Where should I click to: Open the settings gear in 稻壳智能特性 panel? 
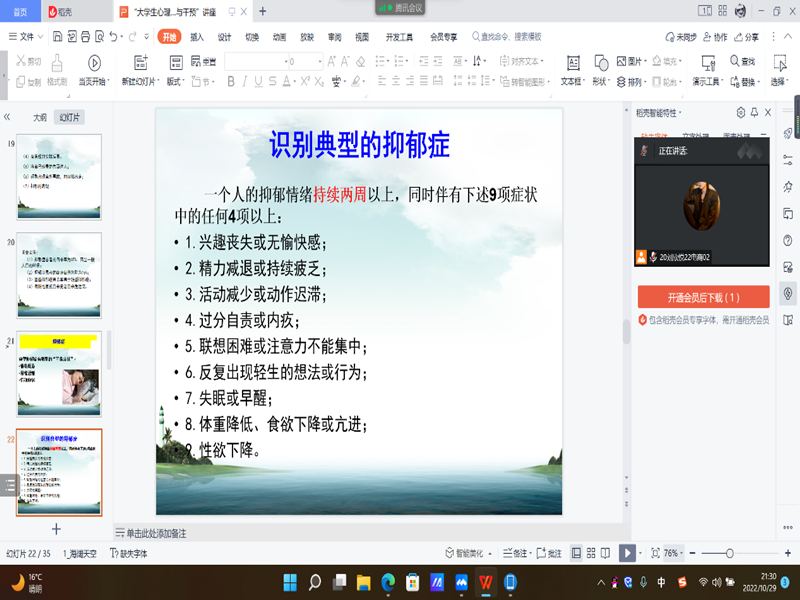tap(741, 112)
